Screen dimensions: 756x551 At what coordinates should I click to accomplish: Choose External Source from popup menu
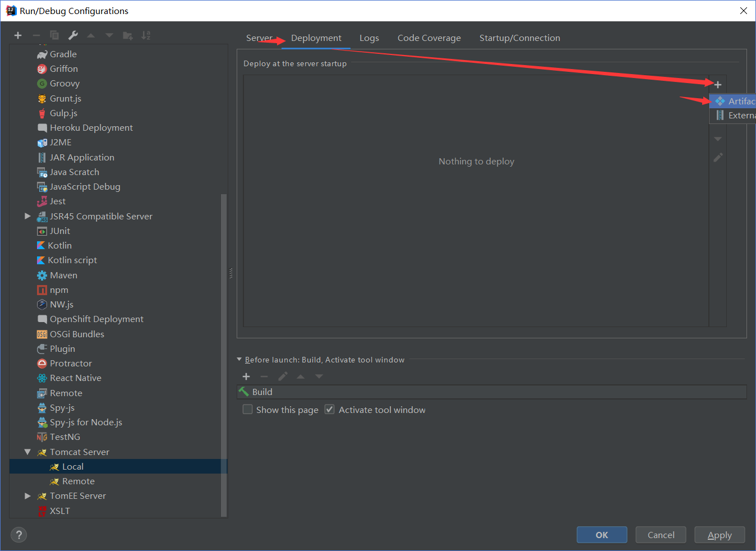733,116
